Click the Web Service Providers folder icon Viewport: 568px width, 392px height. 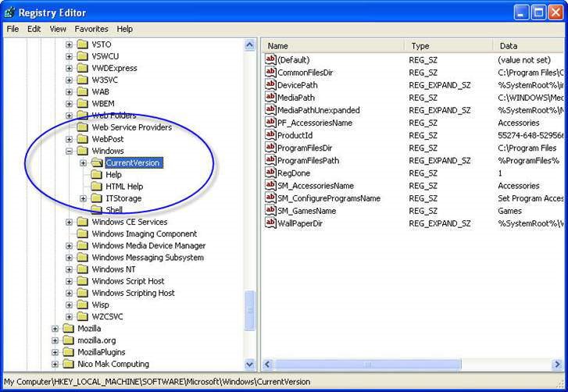click(x=83, y=127)
